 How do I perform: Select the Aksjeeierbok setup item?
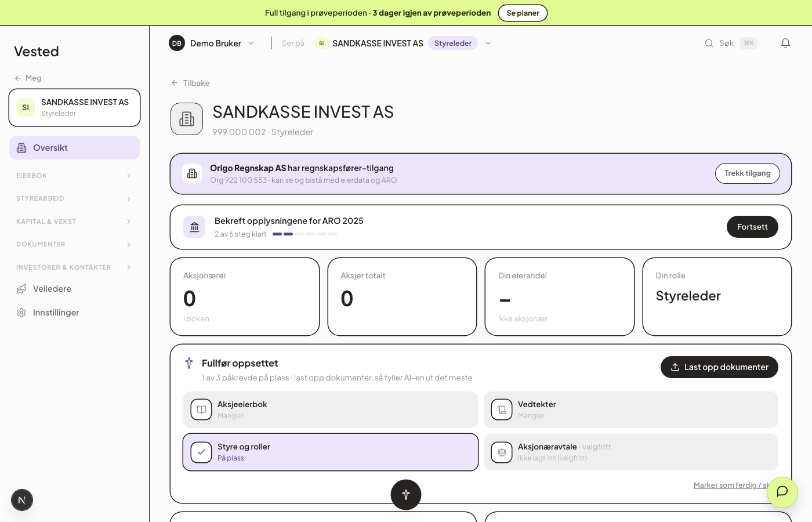pos(331,409)
